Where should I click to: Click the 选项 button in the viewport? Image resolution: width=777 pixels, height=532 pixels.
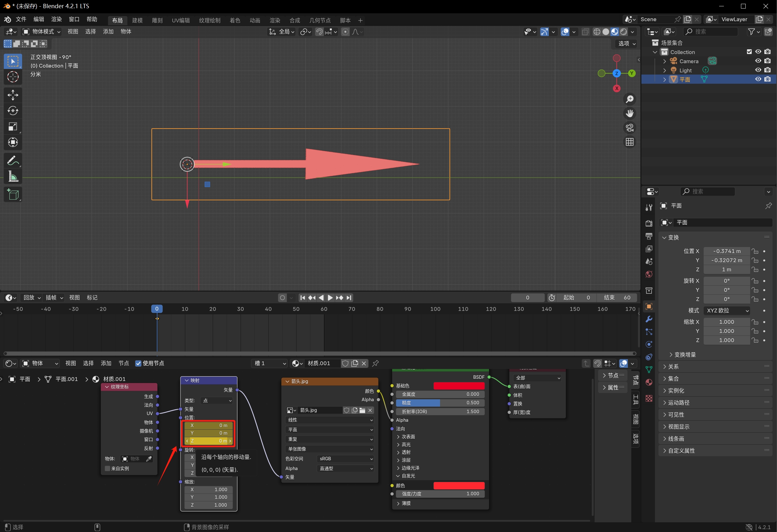click(x=626, y=44)
